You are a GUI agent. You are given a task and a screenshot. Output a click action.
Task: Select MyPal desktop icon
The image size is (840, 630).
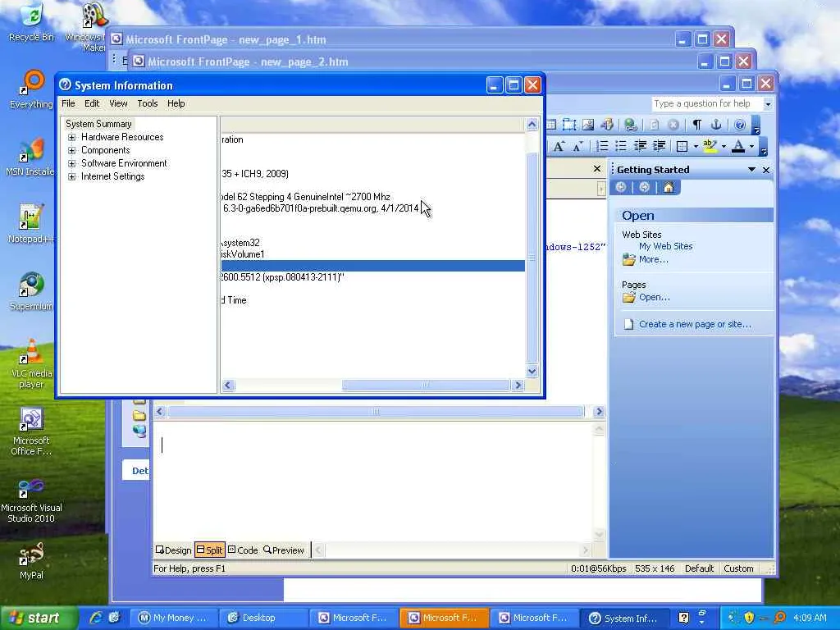click(31, 561)
